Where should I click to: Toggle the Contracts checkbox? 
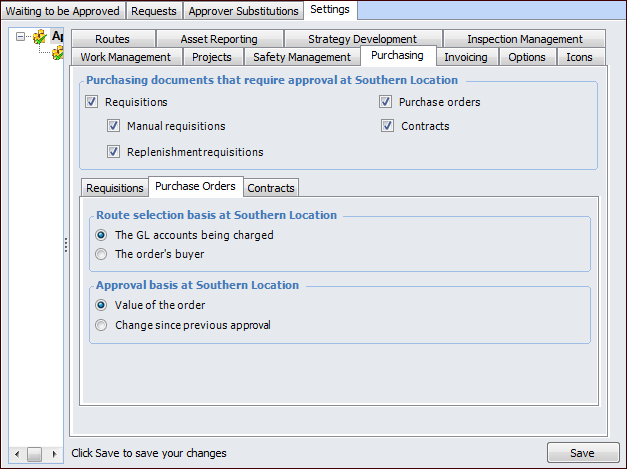click(387, 126)
